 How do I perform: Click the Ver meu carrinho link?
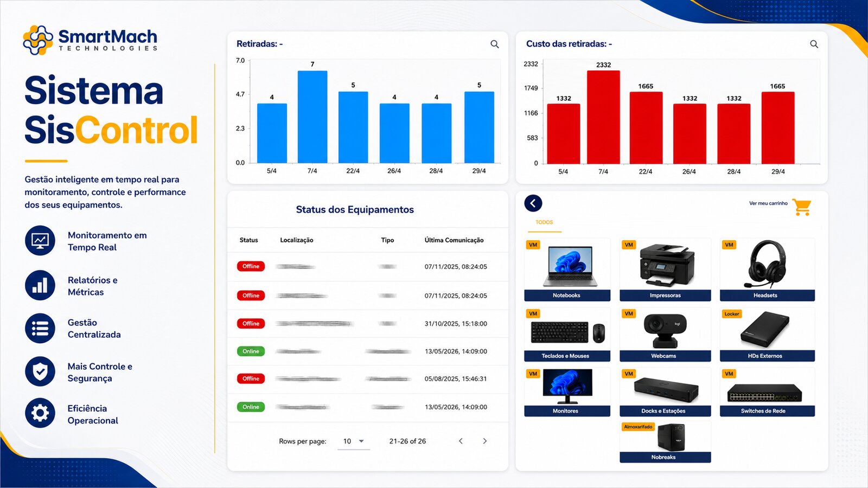point(768,203)
